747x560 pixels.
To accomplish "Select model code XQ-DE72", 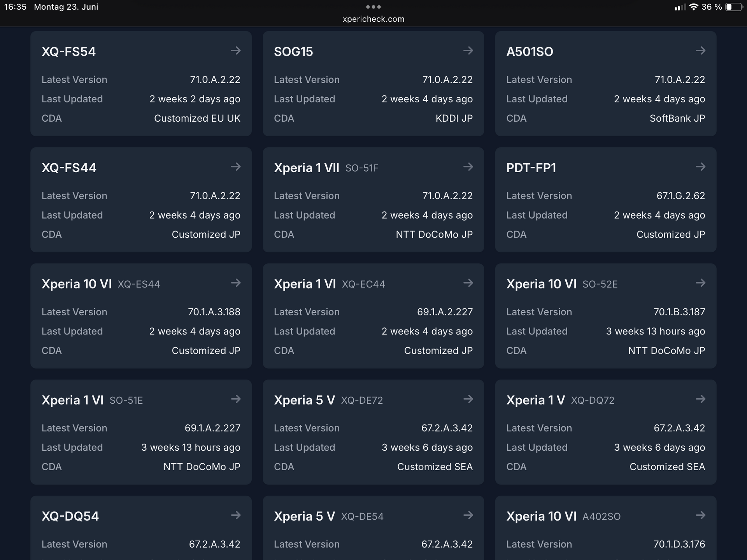I will pos(362,401).
